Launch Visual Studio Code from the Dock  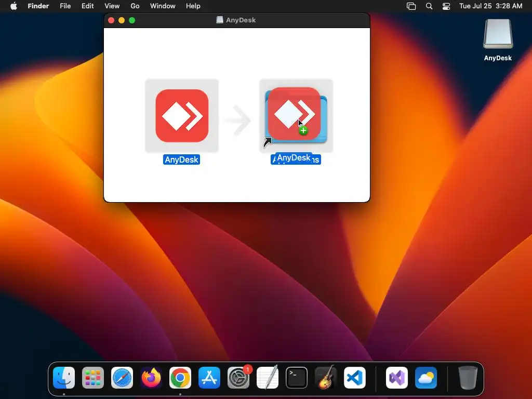pyautogui.click(x=355, y=378)
